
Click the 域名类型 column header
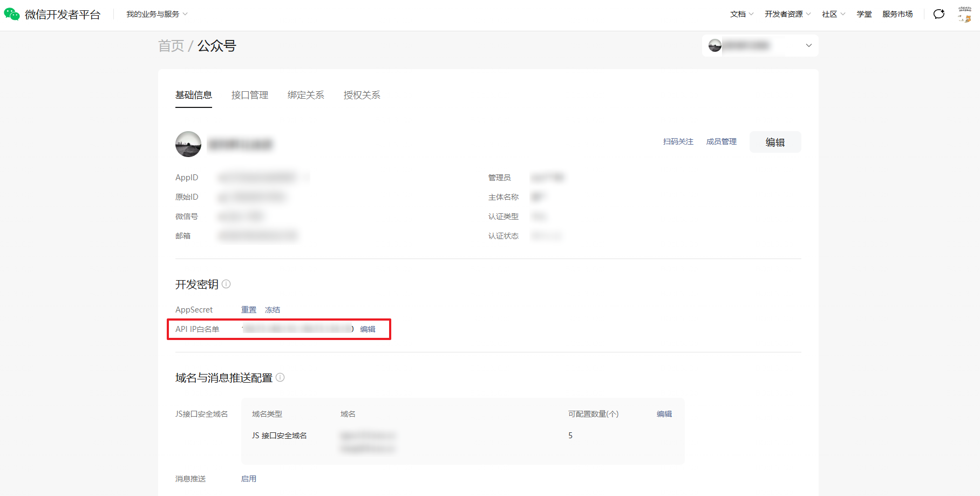click(x=267, y=414)
